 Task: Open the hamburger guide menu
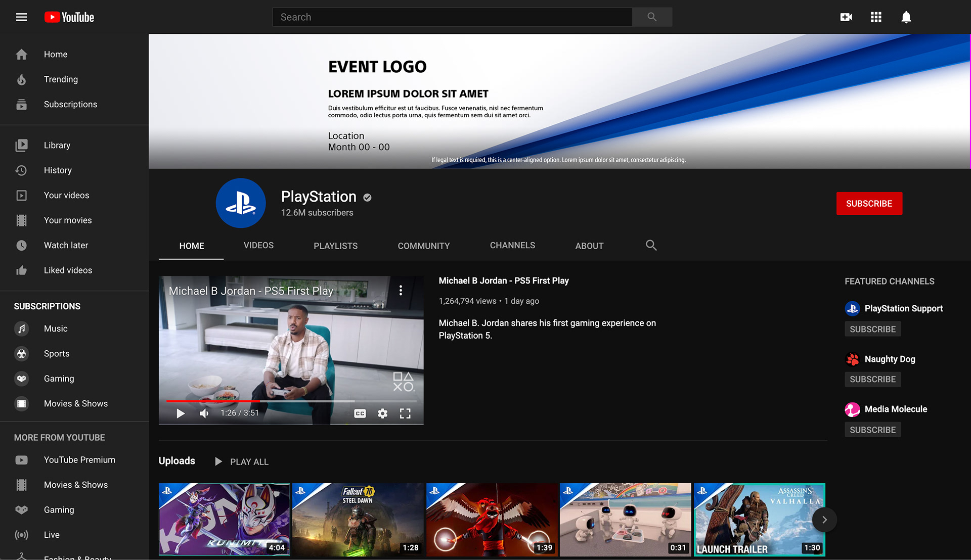tap(21, 17)
